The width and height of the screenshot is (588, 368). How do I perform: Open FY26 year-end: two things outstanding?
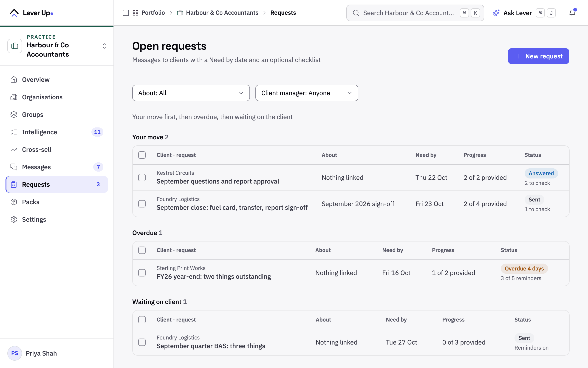point(214,276)
